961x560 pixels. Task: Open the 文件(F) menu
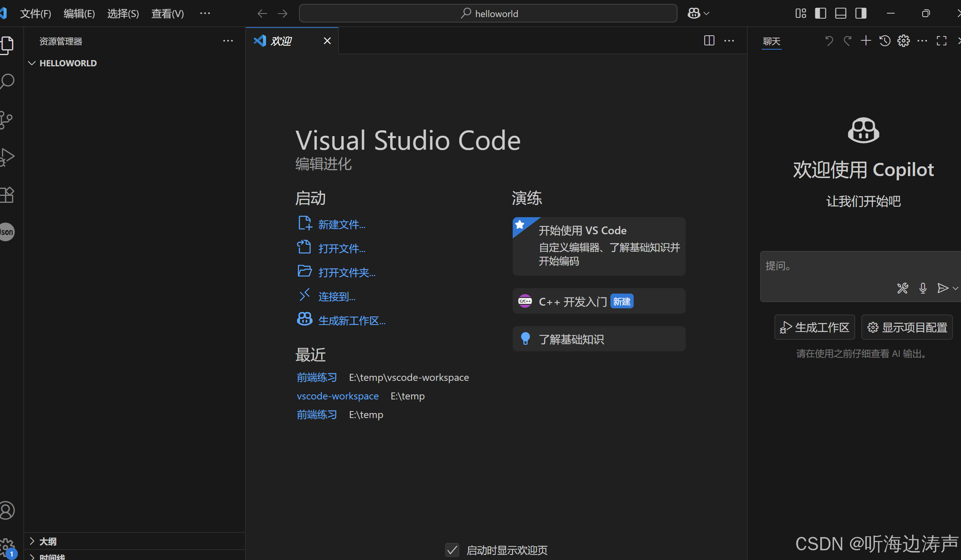36,14
